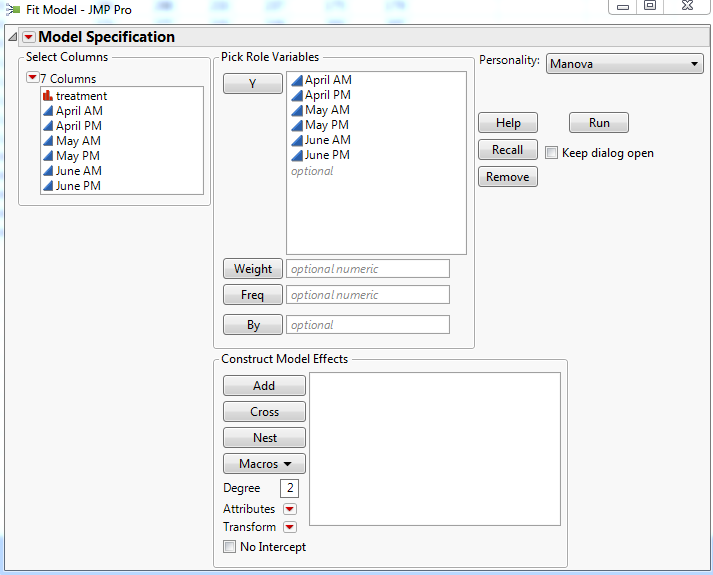This screenshot has width=713, height=575.
Task: Click the continuous icon beside June PM in Select Columns
Action: [x=48, y=185]
